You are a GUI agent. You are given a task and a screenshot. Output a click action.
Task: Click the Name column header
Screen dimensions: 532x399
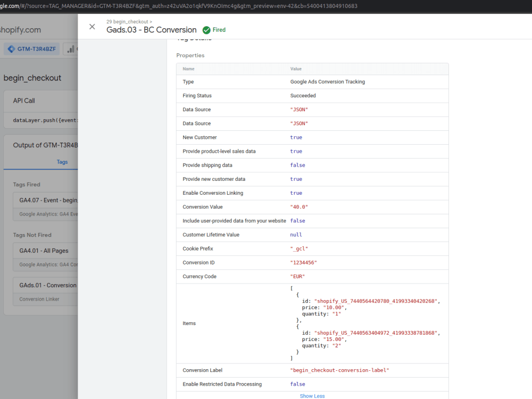(x=189, y=69)
